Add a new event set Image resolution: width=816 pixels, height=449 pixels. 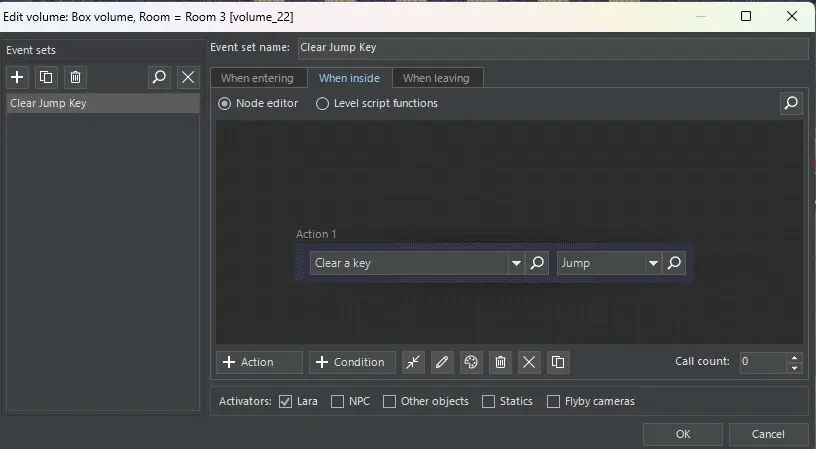coord(17,77)
